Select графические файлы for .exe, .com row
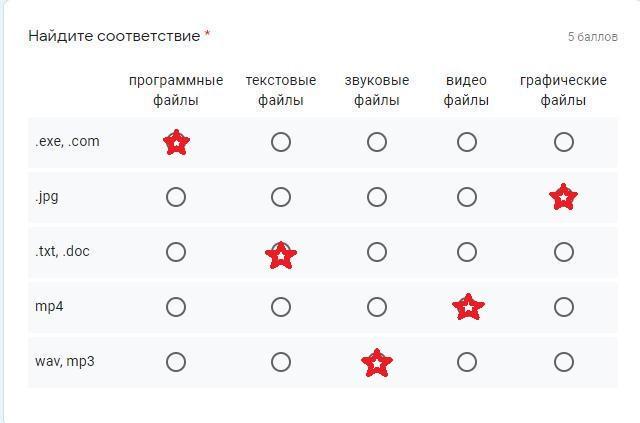 click(564, 142)
